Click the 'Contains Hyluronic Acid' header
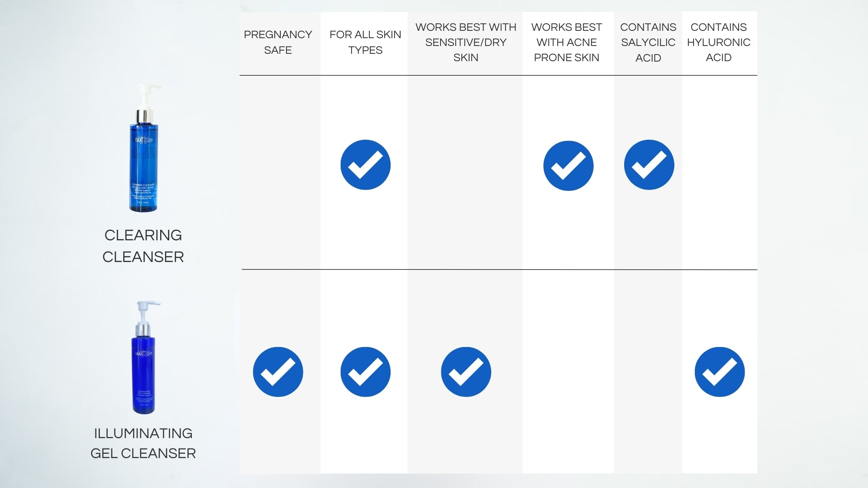Screen dimensions: 868x488 (x=719, y=42)
